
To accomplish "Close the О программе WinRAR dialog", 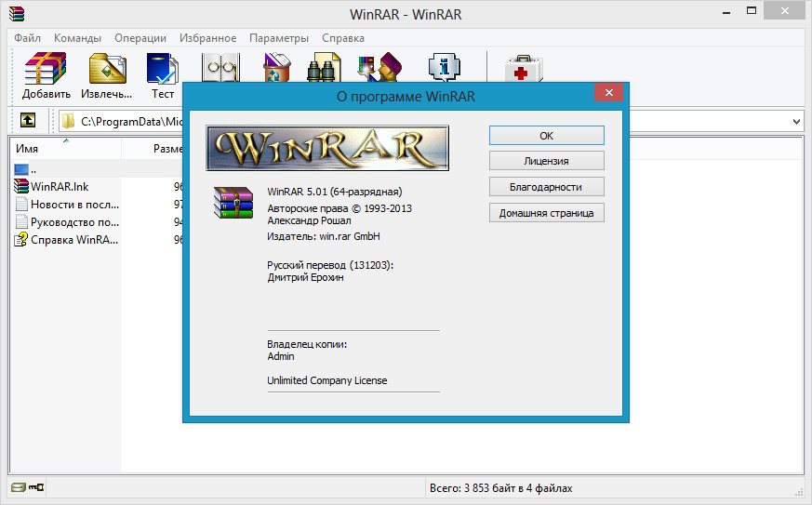I will [609, 93].
